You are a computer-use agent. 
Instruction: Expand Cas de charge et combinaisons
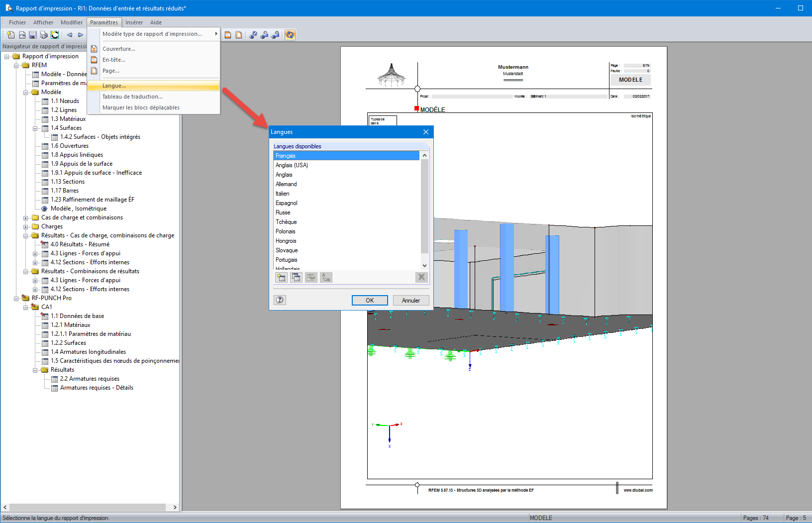[x=26, y=218]
